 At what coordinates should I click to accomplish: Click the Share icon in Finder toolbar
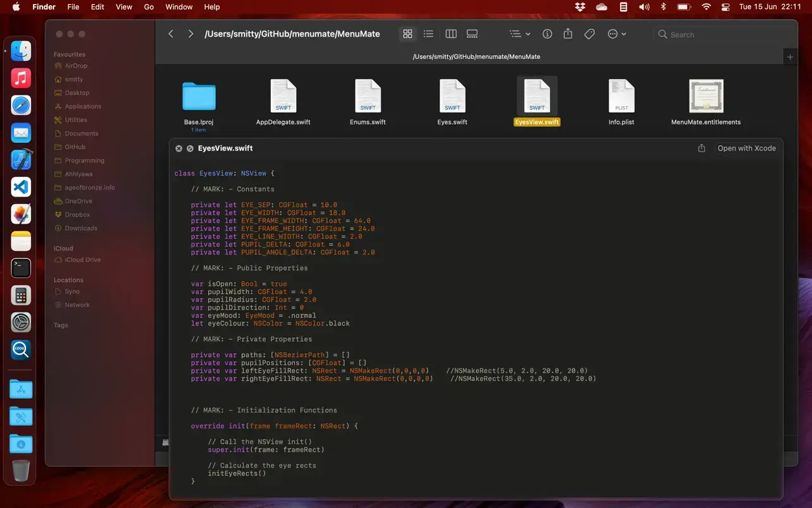[x=568, y=34]
